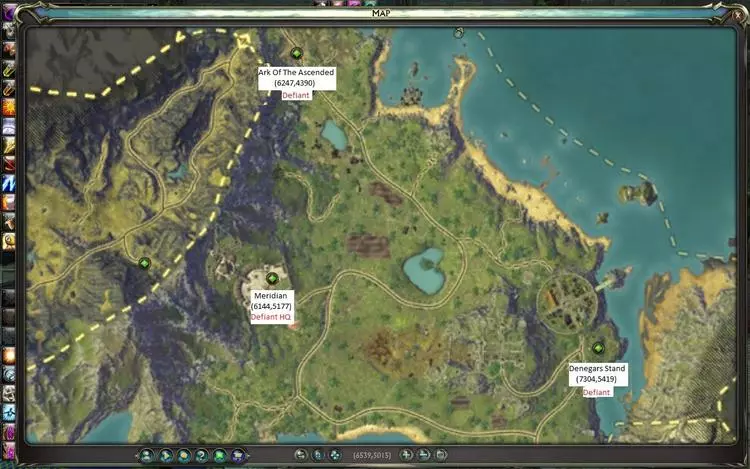The image size is (750, 469).
Task: Click the yellow sword ability icon in sidebar
Action: (x=9, y=69)
